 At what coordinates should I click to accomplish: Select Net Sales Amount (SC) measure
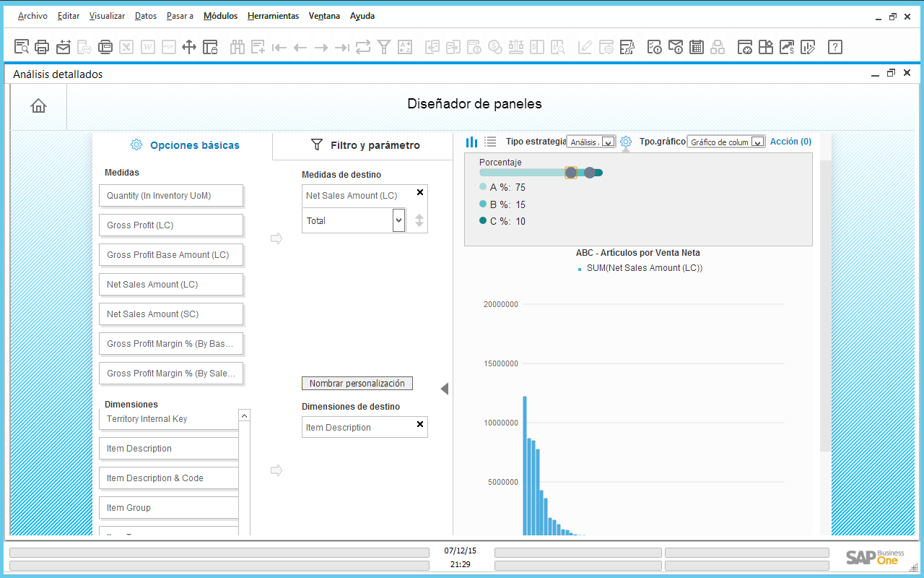[x=171, y=314]
